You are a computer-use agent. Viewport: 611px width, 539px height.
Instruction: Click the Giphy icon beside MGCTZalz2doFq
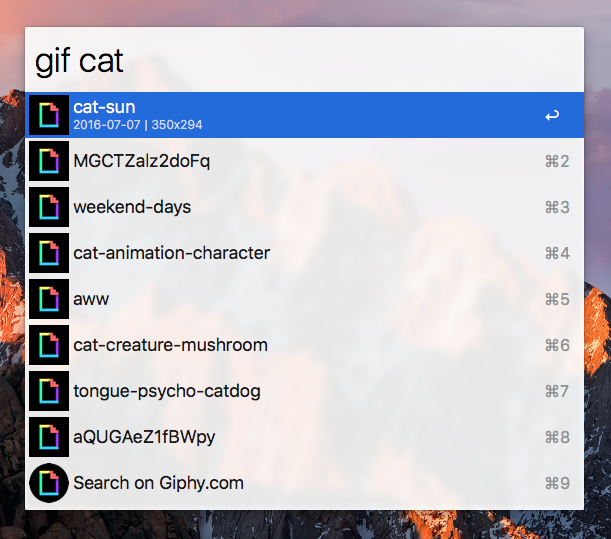[x=48, y=161]
